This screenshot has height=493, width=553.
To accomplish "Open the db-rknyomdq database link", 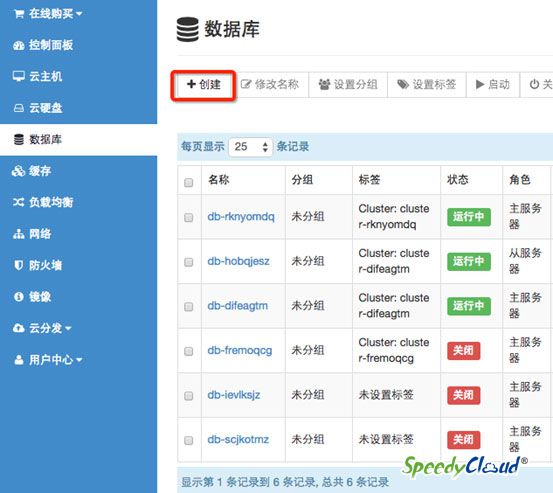I will coord(241,217).
